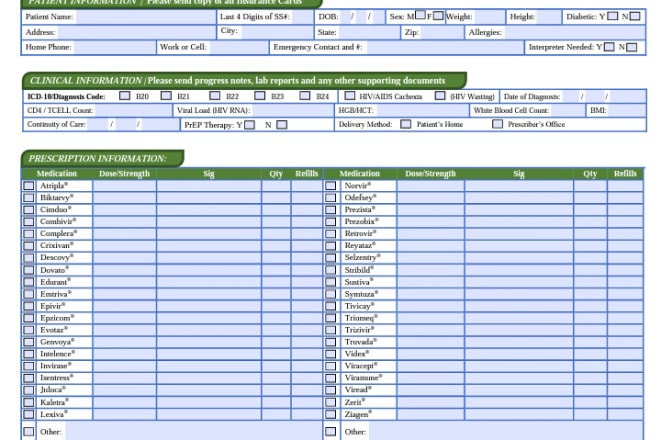The height and width of the screenshot is (440, 660).
Task: Check the left Other medication box
Action: (29, 432)
